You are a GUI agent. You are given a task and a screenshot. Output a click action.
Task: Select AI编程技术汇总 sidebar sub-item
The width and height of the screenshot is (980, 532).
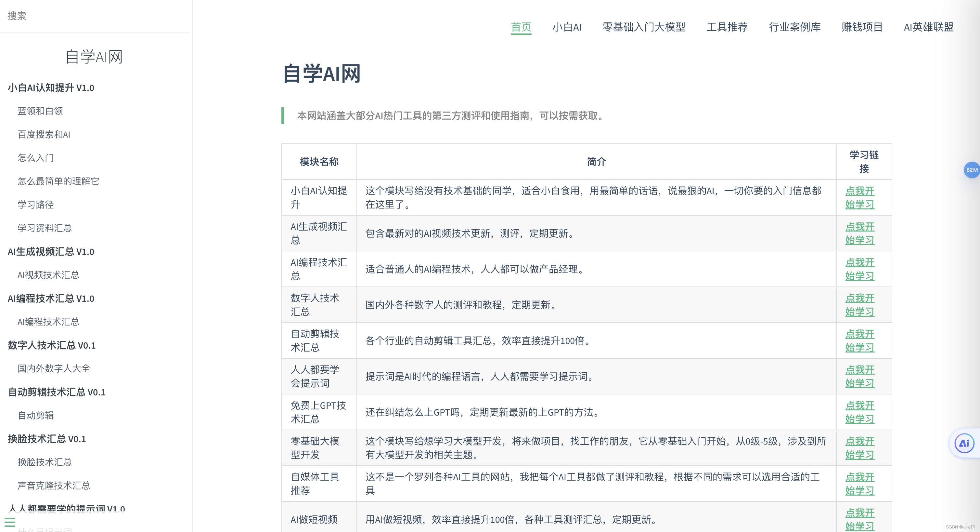coord(48,321)
